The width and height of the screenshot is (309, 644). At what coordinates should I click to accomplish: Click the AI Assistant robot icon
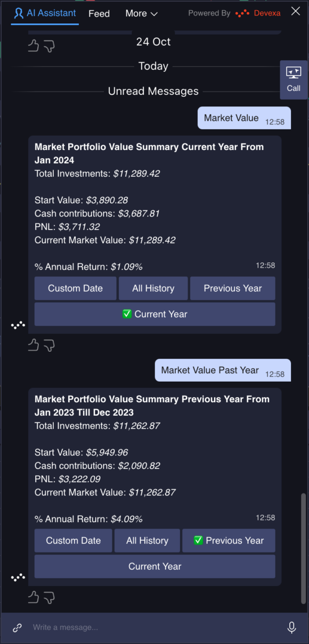pos(18,13)
